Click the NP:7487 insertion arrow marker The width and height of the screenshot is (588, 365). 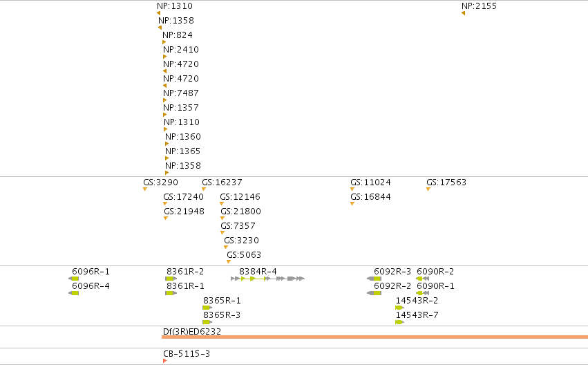[x=164, y=100]
